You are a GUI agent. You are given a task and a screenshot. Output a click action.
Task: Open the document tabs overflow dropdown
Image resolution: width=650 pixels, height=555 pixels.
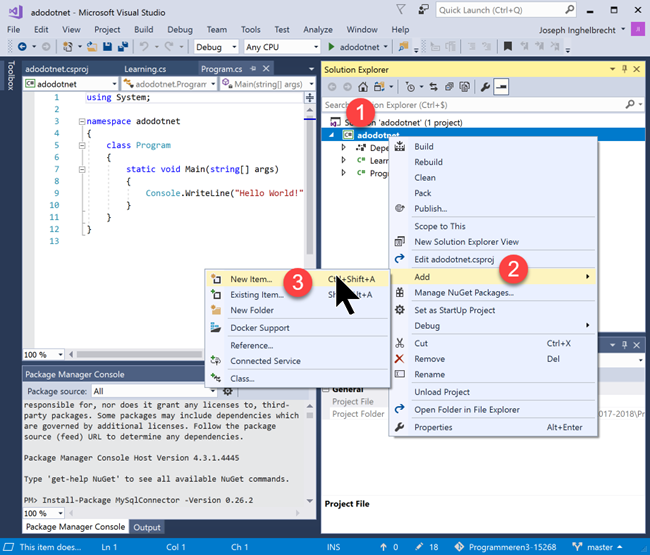tap(311, 69)
